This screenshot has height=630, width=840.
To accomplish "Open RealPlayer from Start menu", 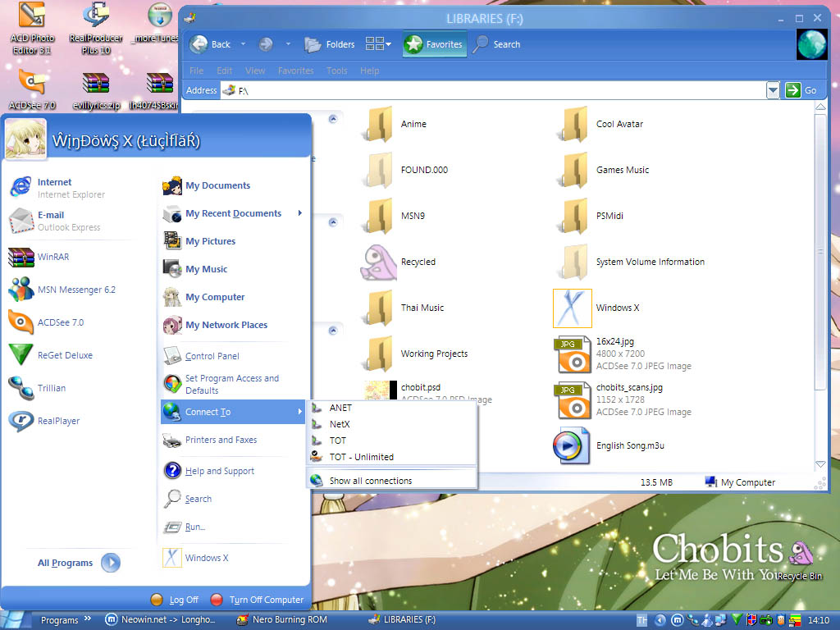I will pyautogui.click(x=58, y=421).
